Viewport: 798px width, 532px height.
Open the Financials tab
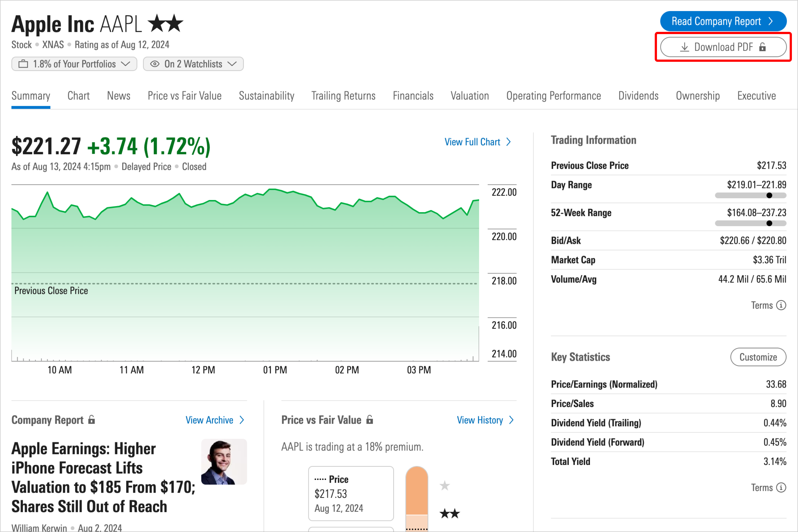point(413,96)
